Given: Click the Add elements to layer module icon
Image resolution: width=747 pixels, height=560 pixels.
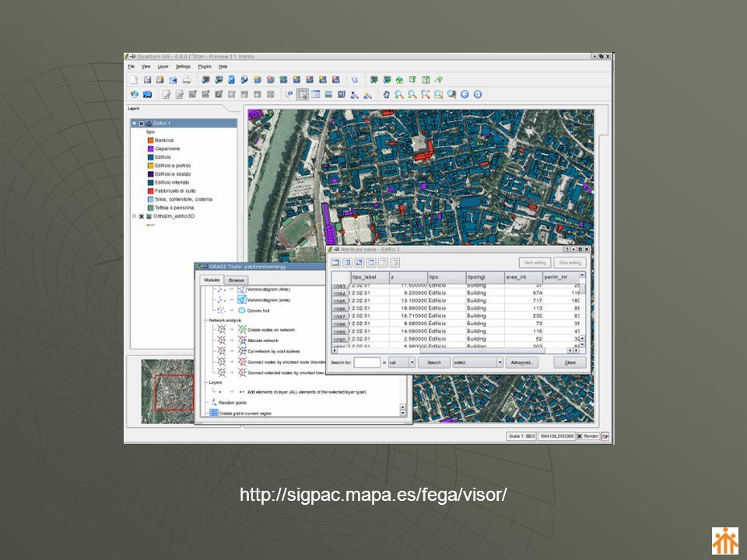Looking at the screenshot, I should tap(241, 392).
